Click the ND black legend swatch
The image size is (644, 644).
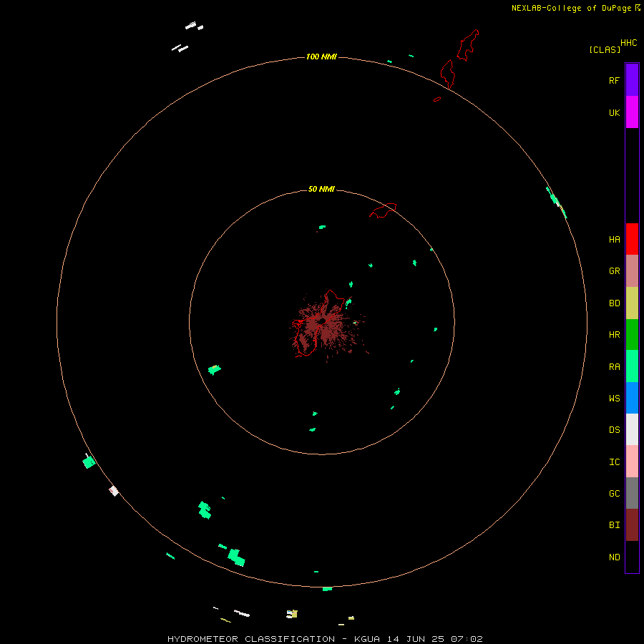point(632,557)
